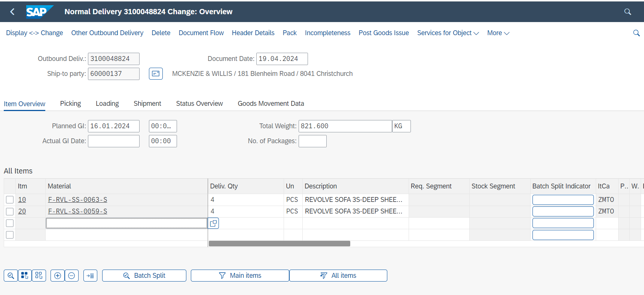Viewport: 644px width, 295px height.
Task: Open the Goods Movement Data tab
Action: (271, 104)
